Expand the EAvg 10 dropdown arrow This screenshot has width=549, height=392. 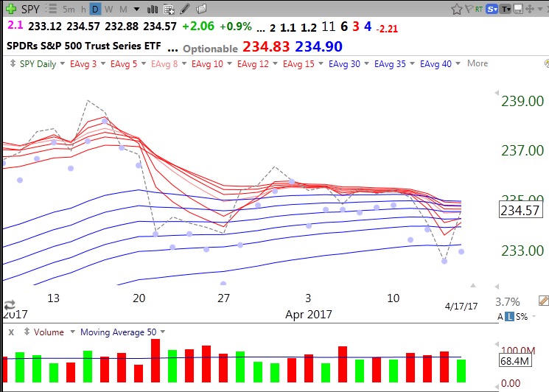[x=229, y=63]
